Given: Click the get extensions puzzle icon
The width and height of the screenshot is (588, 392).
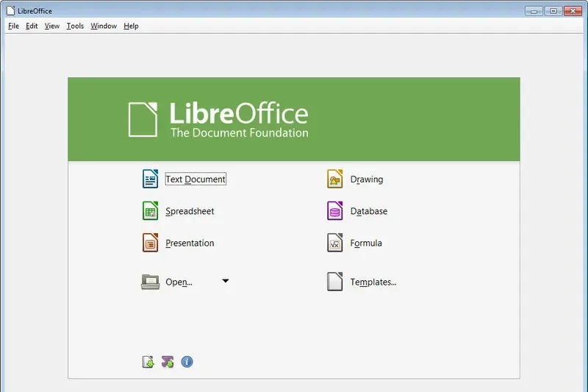Looking at the screenshot, I should (168, 362).
